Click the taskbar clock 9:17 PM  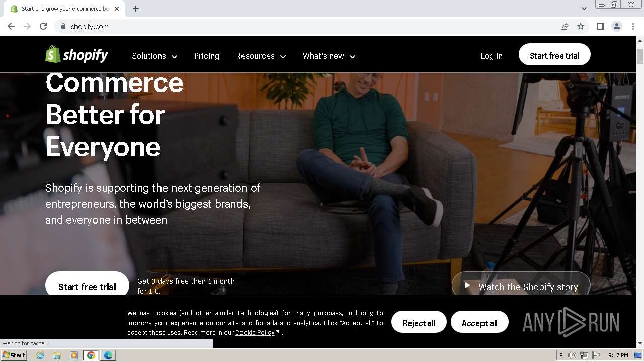[x=618, y=355]
